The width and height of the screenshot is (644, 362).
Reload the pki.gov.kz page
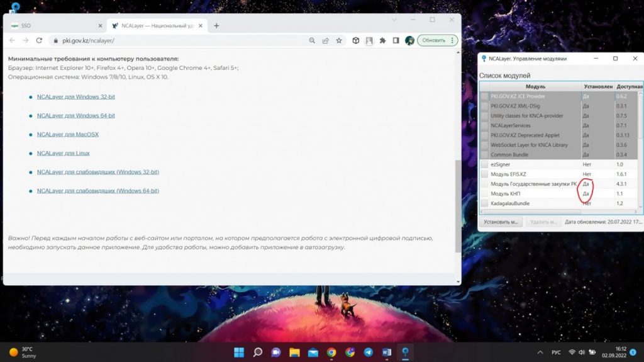(39, 40)
